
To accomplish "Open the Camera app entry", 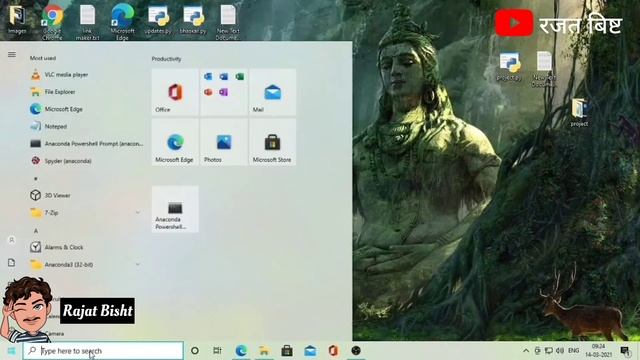I will (x=54, y=333).
